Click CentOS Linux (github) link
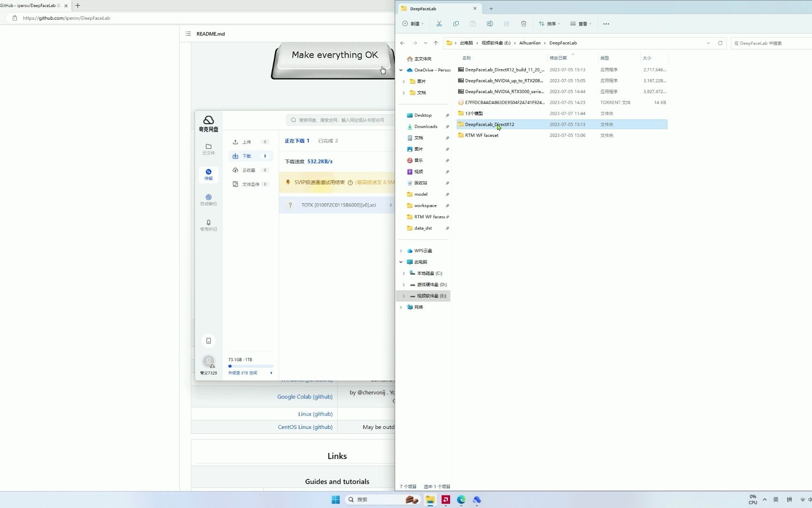 [x=305, y=427]
